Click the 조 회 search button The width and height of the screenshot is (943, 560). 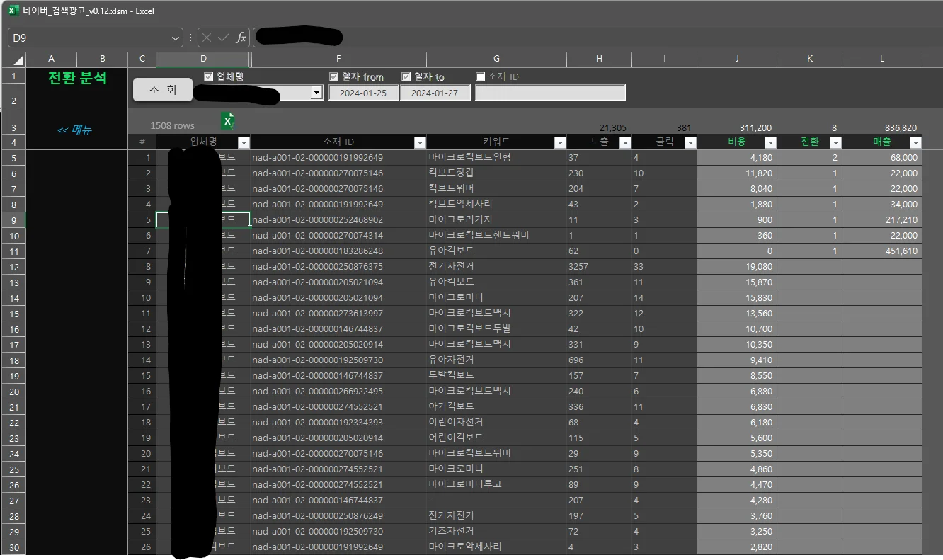163,89
